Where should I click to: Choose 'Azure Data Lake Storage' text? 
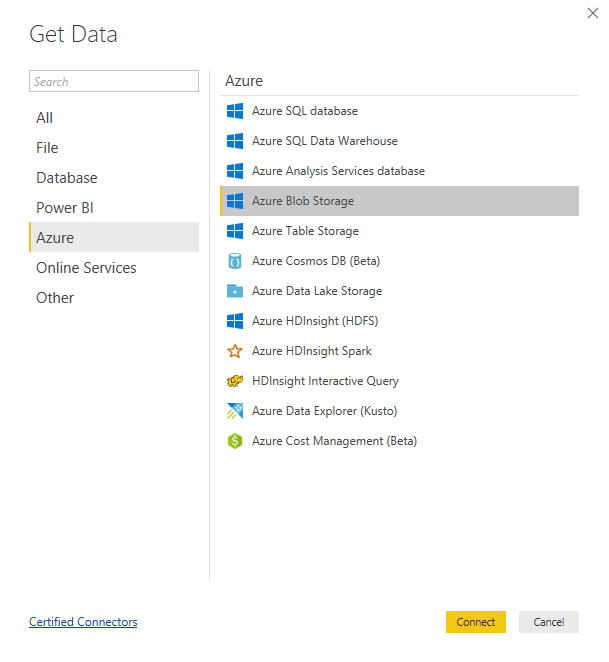point(317,291)
